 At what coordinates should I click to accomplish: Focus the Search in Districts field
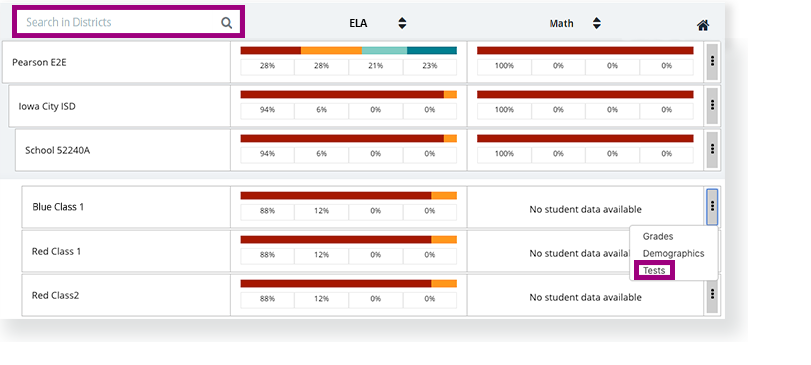[128, 22]
